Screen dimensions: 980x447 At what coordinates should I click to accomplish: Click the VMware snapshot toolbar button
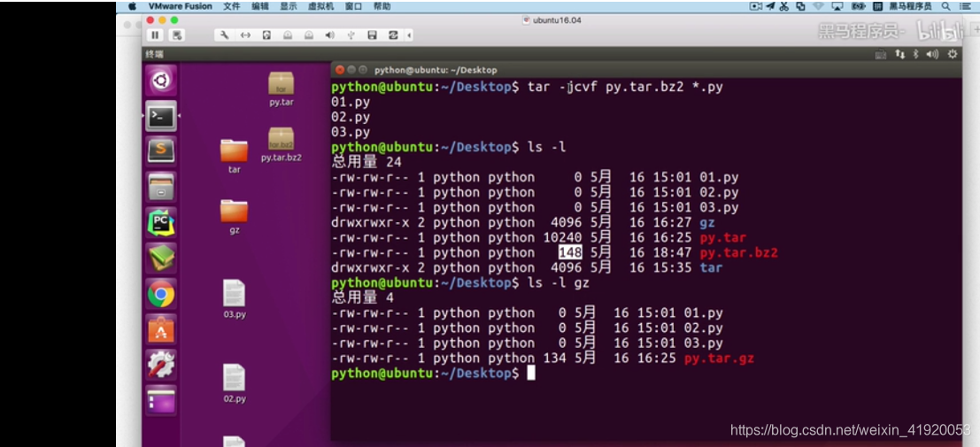tap(178, 35)
